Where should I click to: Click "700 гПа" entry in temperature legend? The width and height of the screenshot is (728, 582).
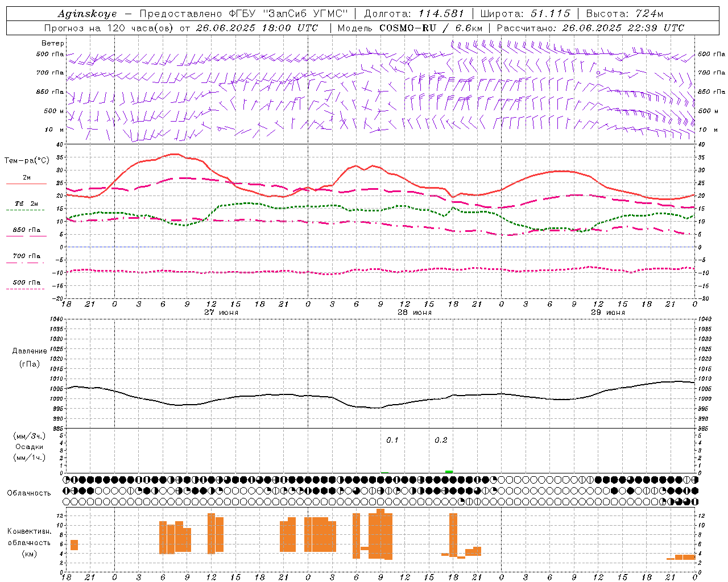27,256
